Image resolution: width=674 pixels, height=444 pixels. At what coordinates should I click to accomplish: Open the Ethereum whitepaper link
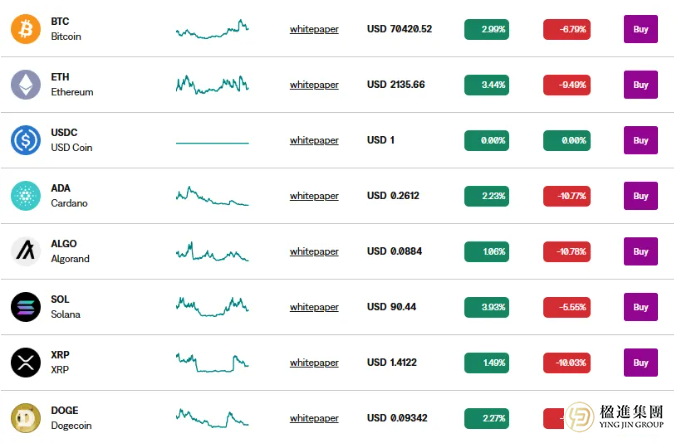pos(314,85)
